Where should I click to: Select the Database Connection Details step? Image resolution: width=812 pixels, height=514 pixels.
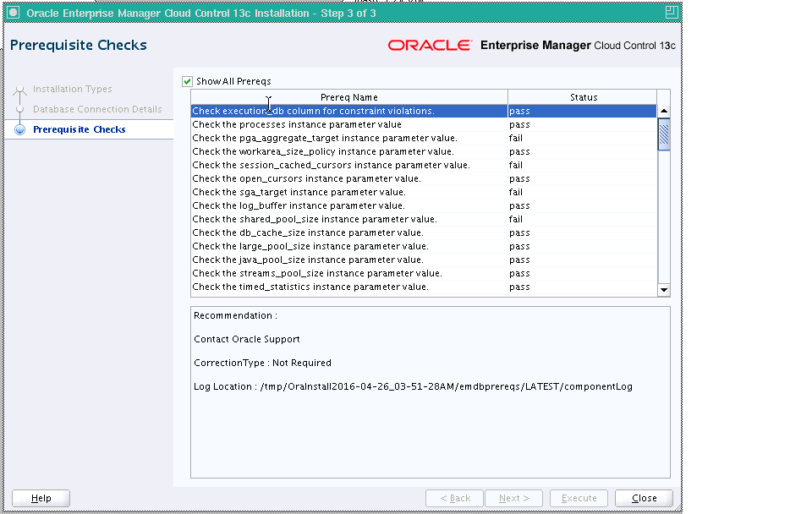pyautogui.click(x=97, y=109)
